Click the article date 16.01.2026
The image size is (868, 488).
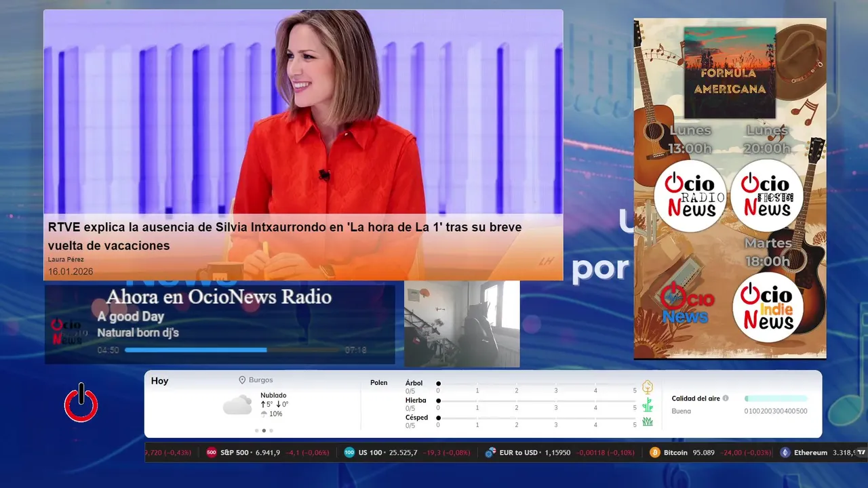pyautogui.click(x=71, y=272)
